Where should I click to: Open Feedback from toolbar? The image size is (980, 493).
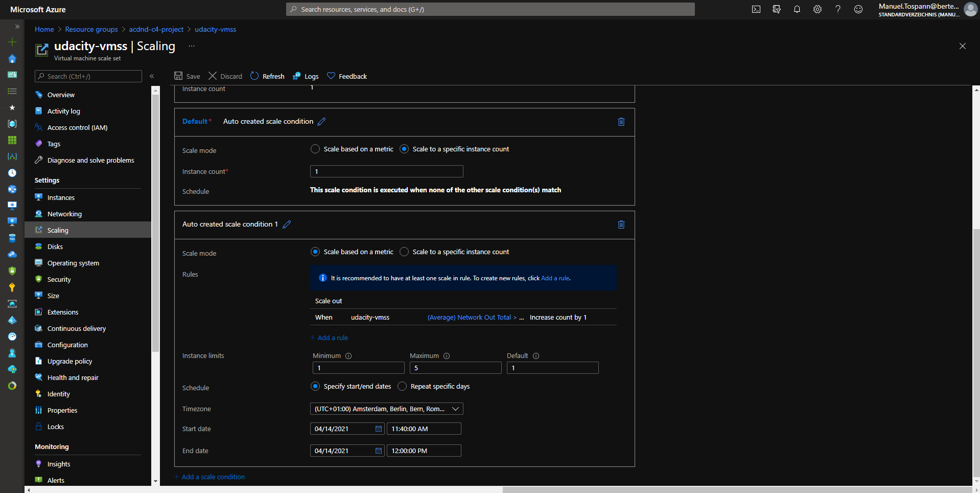point(347,76)
